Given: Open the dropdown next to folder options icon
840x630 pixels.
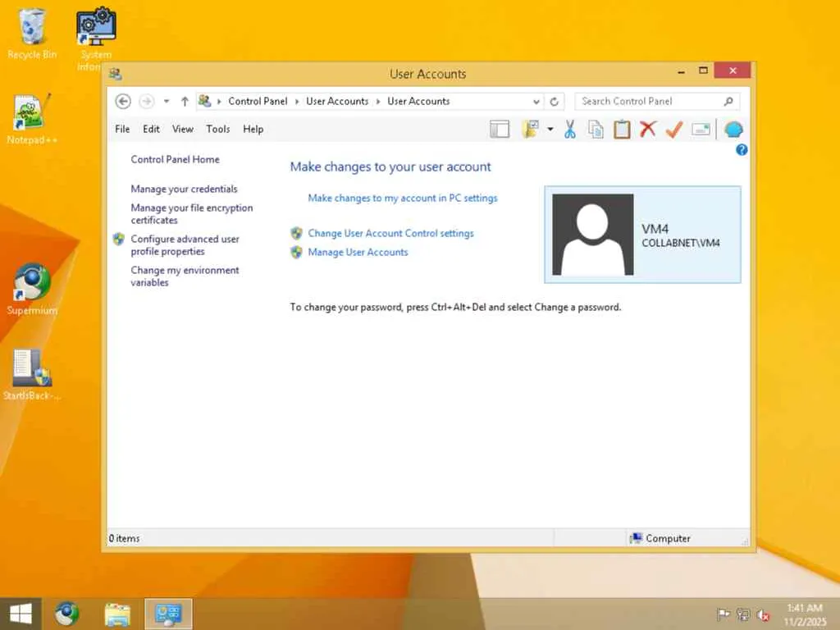Looking at the screenshot, I should pyautogui.click(x=550, y=129).
